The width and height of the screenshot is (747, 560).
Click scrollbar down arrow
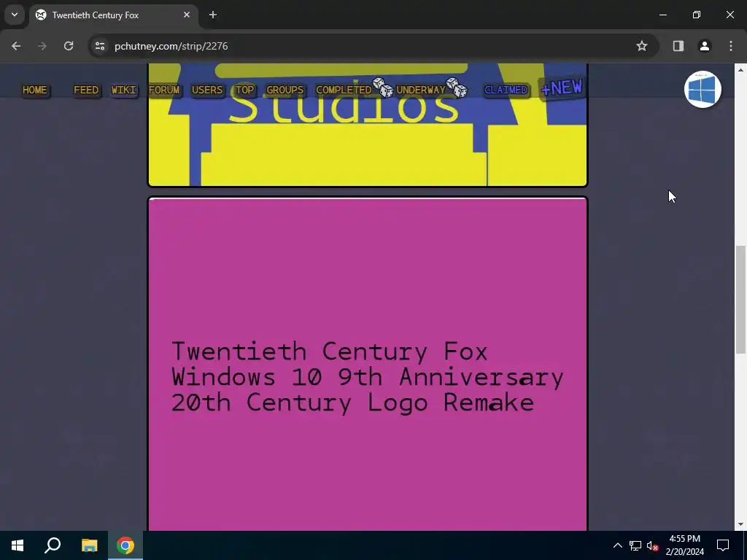[x=740, y=524]
